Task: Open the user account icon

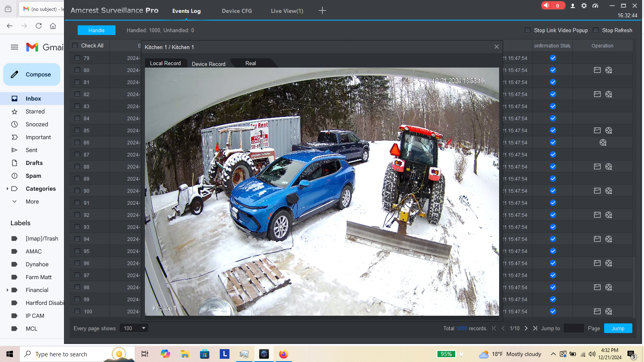Action: pos(573,6)
